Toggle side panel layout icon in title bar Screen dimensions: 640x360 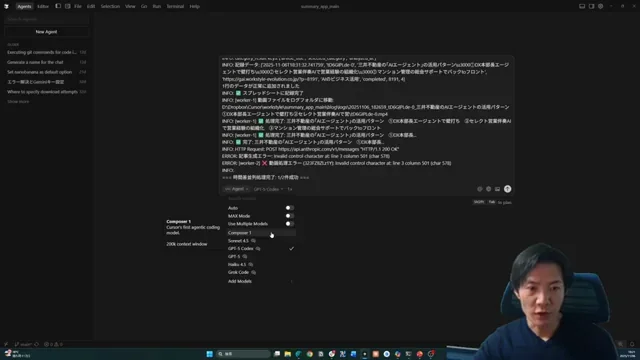point(591,6)
